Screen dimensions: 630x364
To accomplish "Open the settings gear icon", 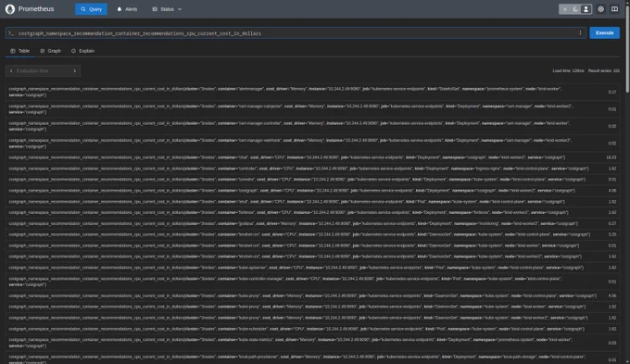I will pos(600,9).
